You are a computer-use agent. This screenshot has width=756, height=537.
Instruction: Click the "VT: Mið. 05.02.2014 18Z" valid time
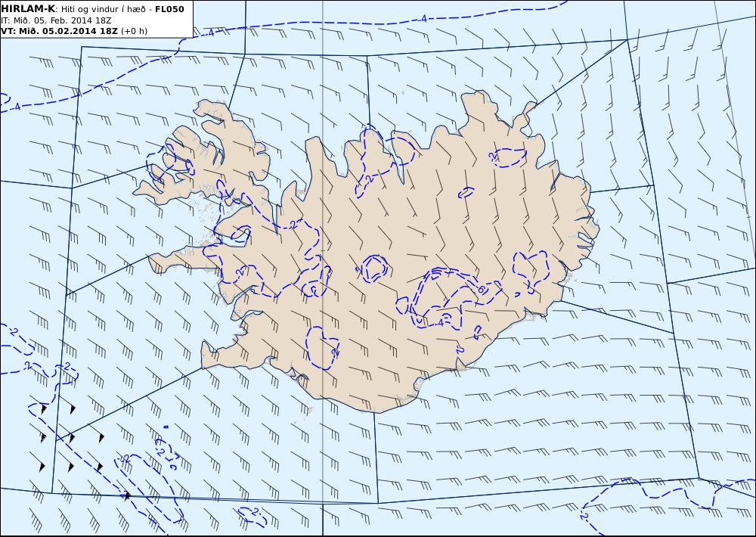[x=59, y=31]
